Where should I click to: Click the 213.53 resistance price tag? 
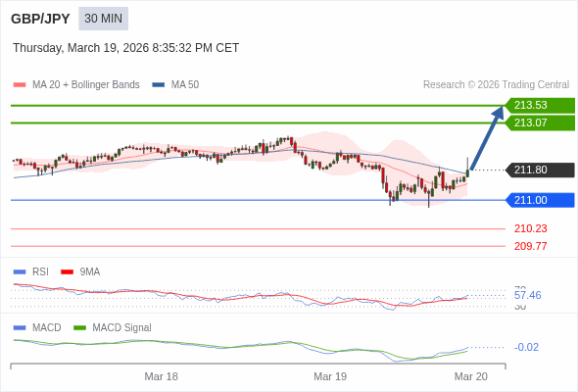point(540,105)
